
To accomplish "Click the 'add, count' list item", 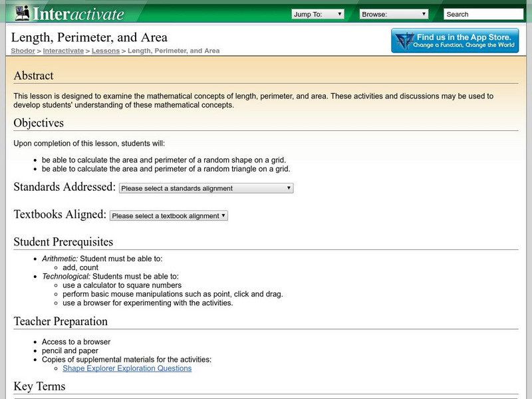I will [80, 268].
